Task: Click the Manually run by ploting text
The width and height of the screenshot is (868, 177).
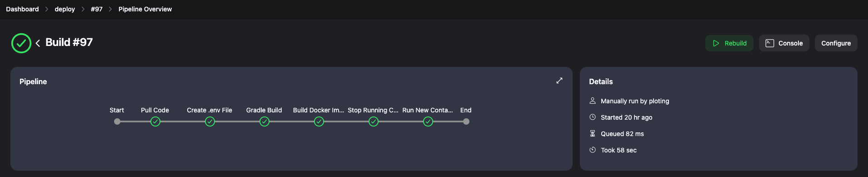Action: [x=635, y=101]
